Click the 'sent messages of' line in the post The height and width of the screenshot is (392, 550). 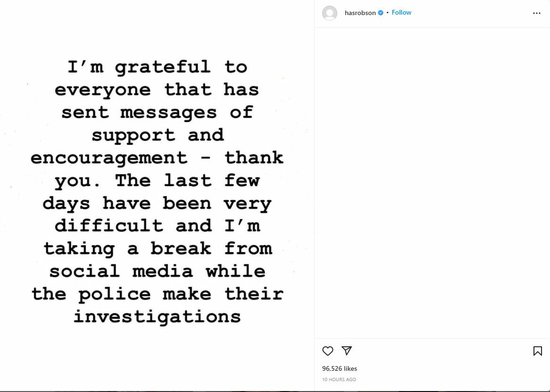pos(157,112)
